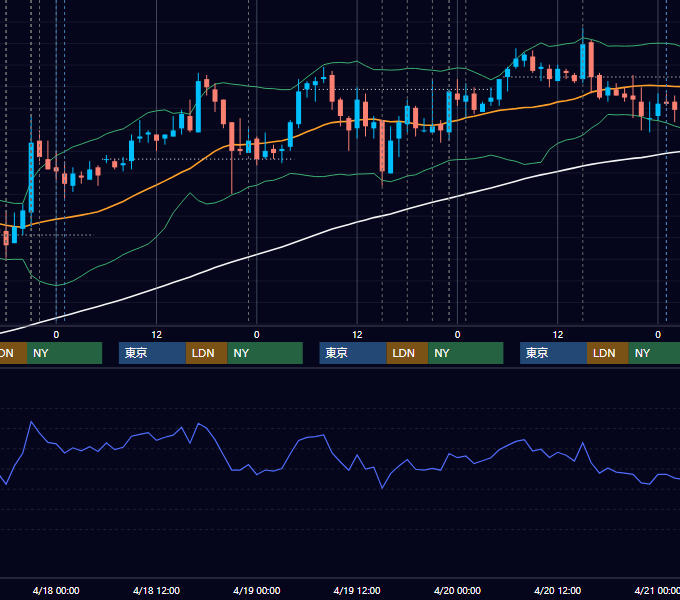
Task: Click the 4/20 00:00 date label
Action: [457, 590]
